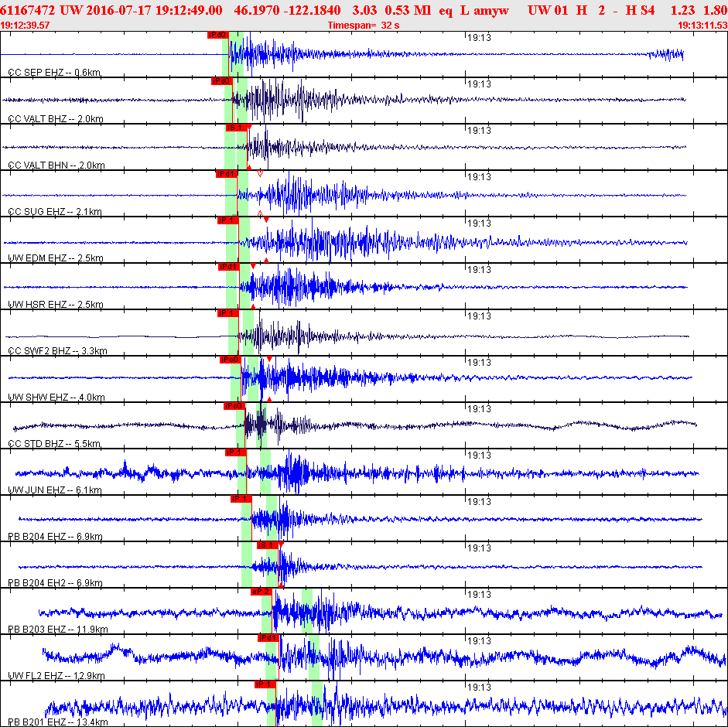Click the magnitude text '0.53 Ml'
Viewport: 728px width, 727px height.
(x=408, y=10)
